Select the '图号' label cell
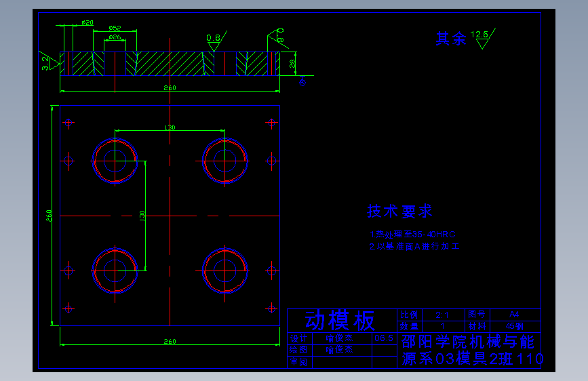This screenshot has width=588, height=381. click(x=477, y=315)
